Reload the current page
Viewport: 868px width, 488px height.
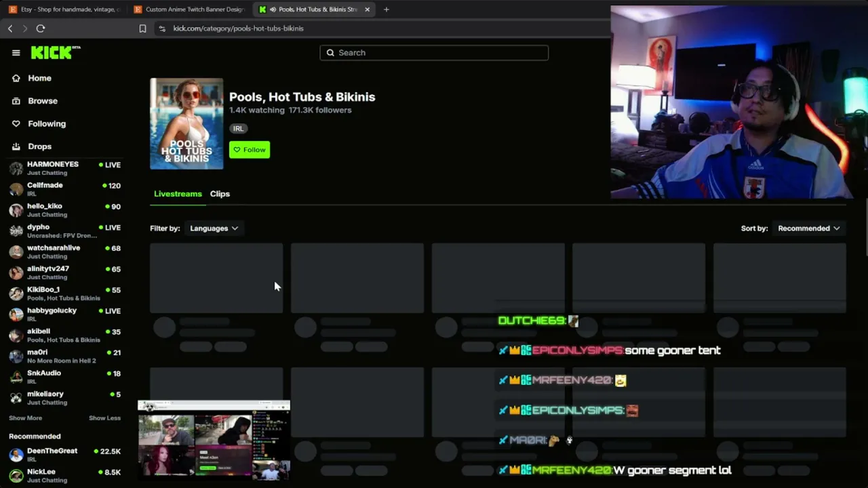tap(41, 28)
